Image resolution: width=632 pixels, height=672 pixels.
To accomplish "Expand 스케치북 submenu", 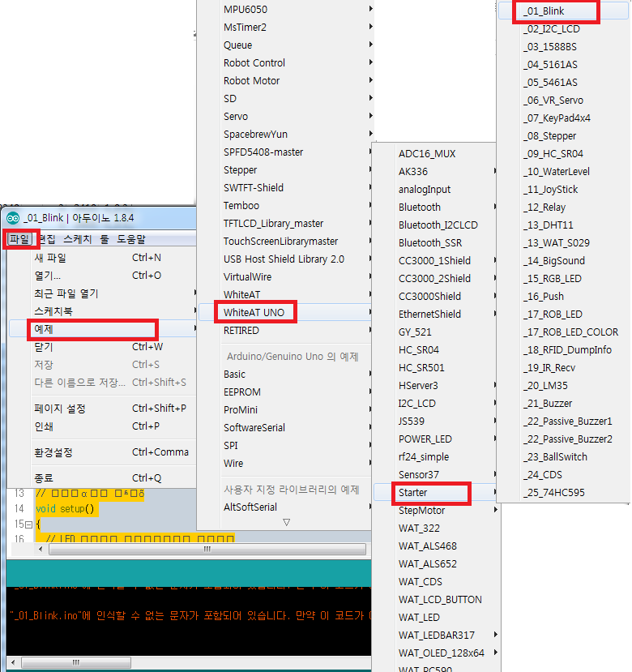I will (x=103, y=311).
